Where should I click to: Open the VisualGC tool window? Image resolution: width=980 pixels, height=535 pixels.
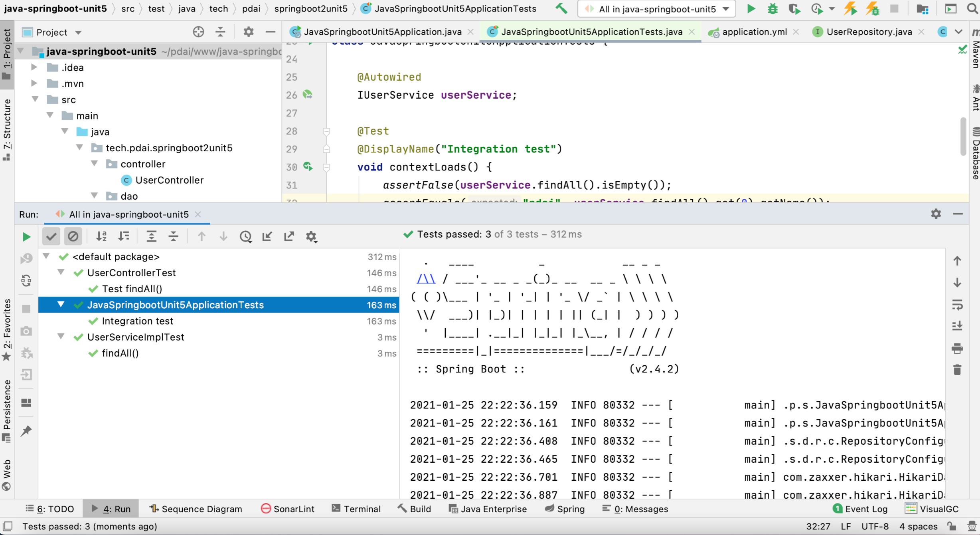click(x=932, y=509)
